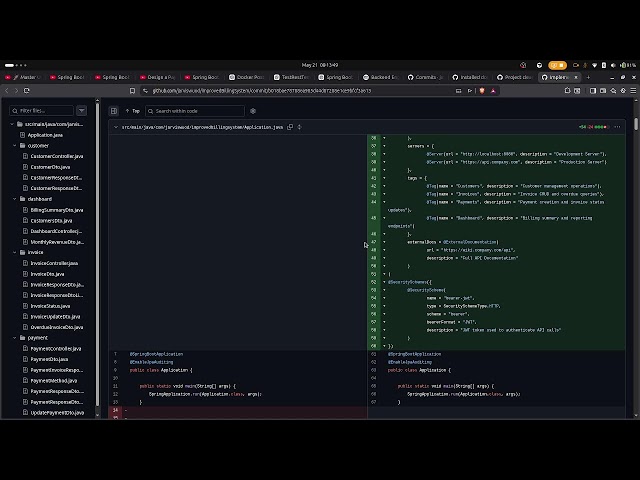
Task: Select DashboardController file in tree
Action: point(56,231)
